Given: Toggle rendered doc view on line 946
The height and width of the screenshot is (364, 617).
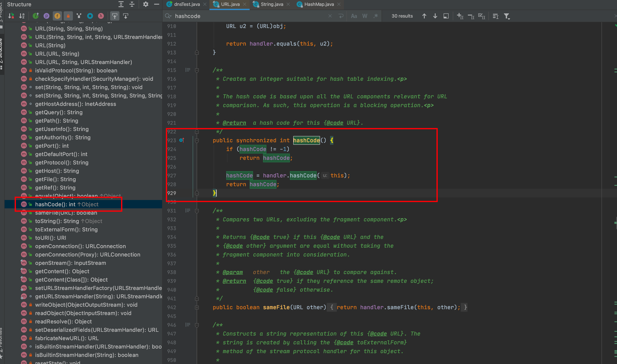Looking at the screenshot, I should (x=188, y=325).
